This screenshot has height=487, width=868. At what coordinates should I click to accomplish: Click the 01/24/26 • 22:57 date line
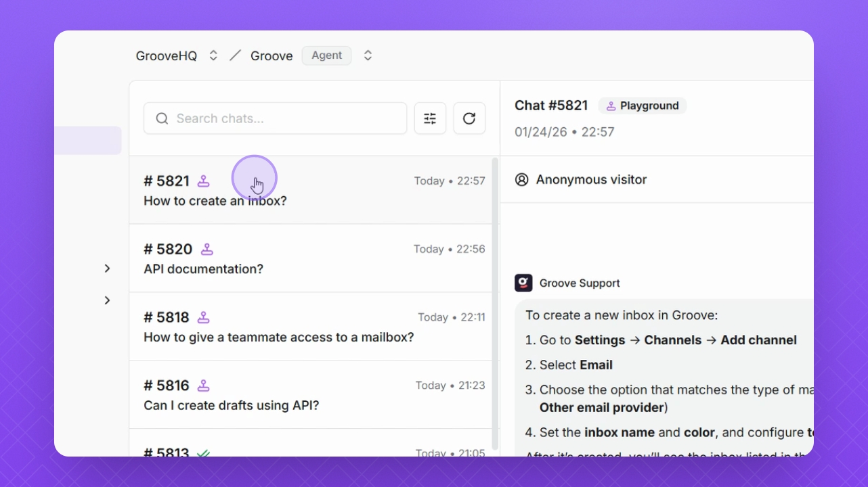[565, 132]
